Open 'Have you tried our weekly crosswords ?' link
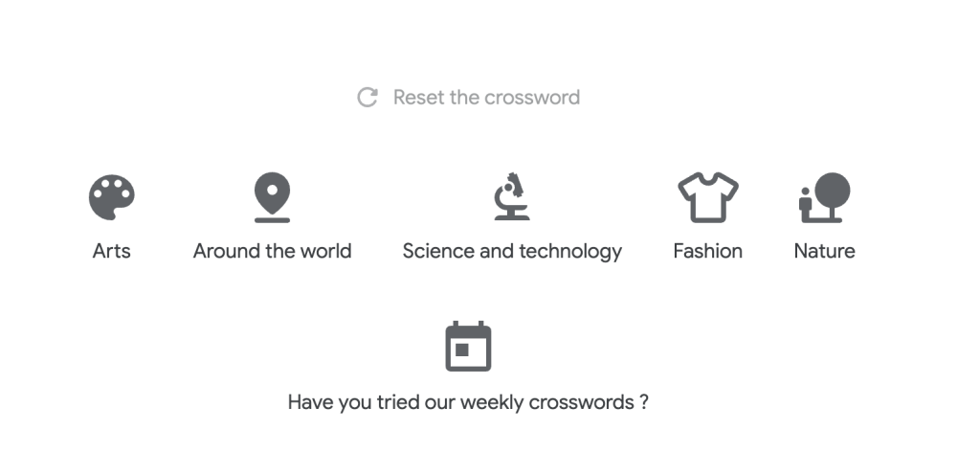This screenshot has height=475, width=980. pyautogui.click(x=468, y=402)
